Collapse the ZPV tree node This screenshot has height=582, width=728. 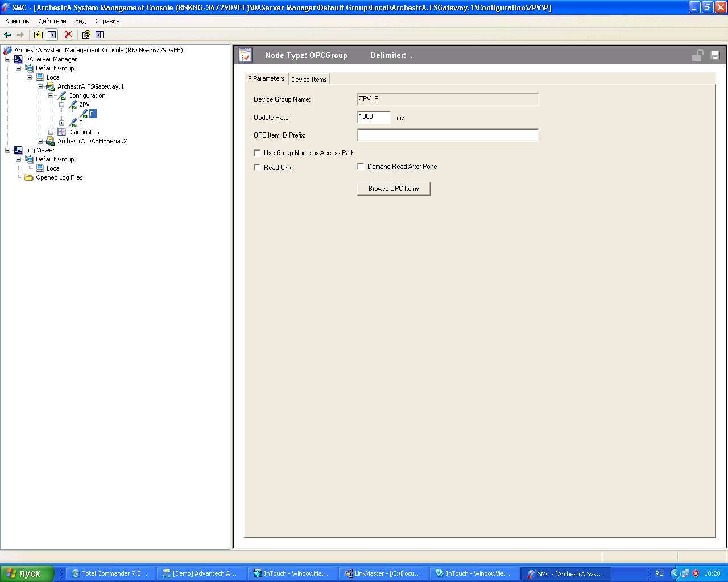tap(61, 105)
